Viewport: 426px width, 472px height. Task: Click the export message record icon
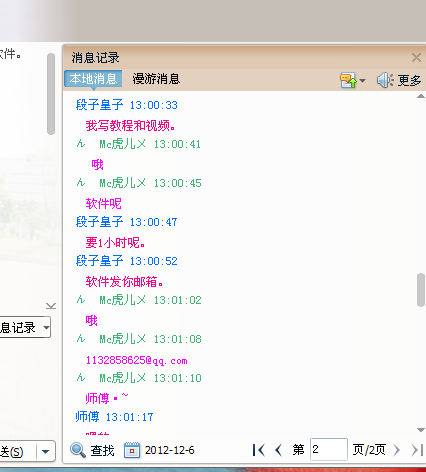click(x=348, y=80)
